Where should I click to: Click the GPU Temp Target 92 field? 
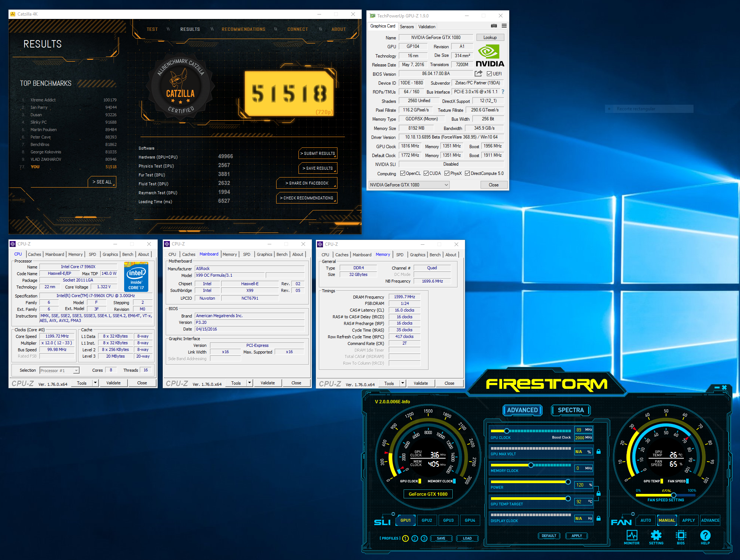pyautogui.click(x=584, y=501)
